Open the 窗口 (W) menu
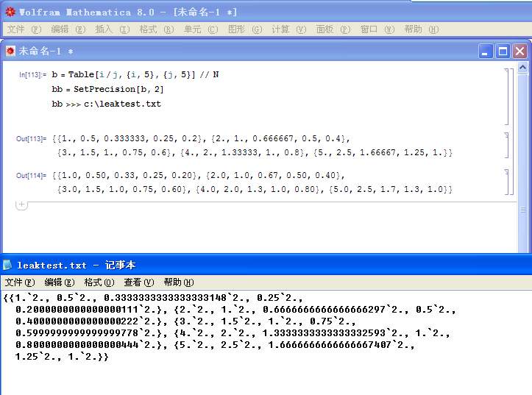The height and width of the screenshot is (395, 532). point(377,29)
